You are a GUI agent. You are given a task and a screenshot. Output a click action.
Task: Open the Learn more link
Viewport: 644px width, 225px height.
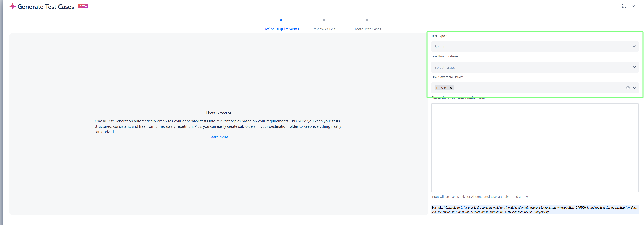(218, 137)
